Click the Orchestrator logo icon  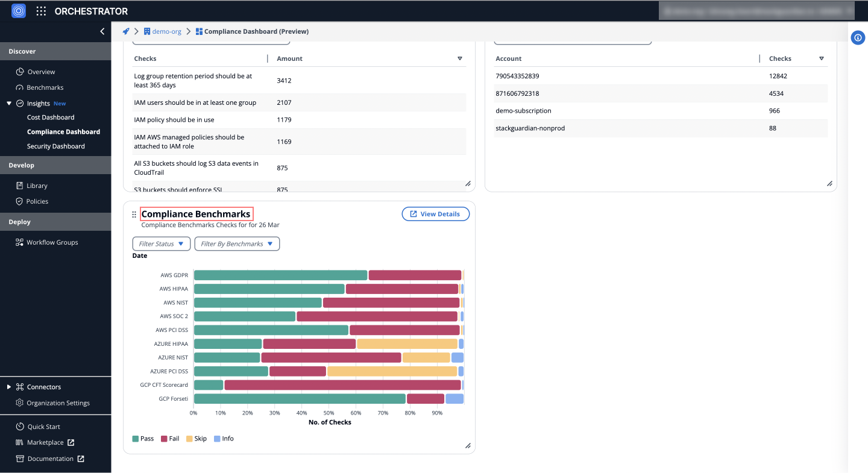(17, 10)
